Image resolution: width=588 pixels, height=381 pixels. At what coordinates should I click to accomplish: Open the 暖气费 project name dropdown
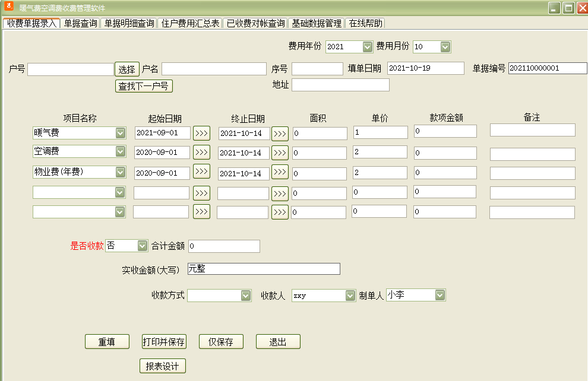tap(120, 133)
